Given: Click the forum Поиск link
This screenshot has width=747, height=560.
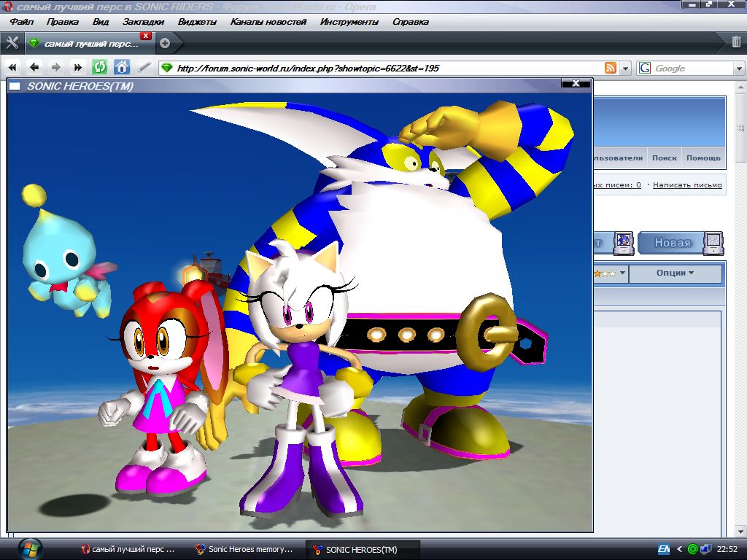Looking at the screenshot, I should click(664, 157).
